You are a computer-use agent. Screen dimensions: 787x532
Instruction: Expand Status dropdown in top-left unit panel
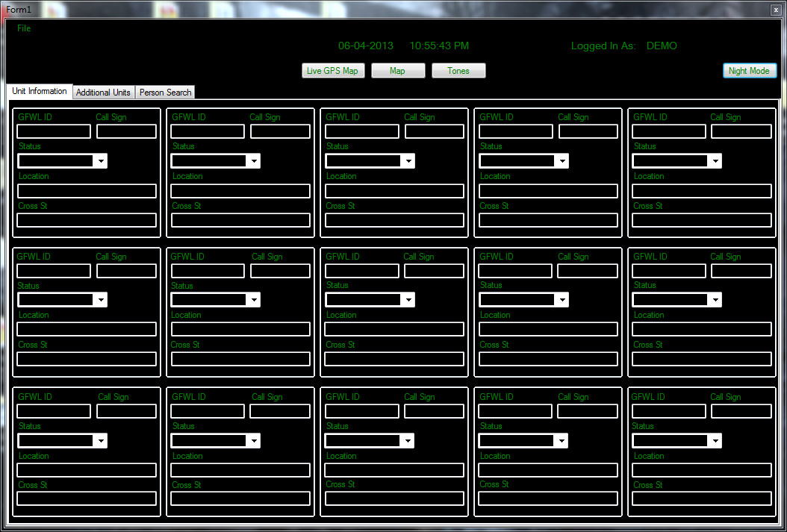click(100, 161)
